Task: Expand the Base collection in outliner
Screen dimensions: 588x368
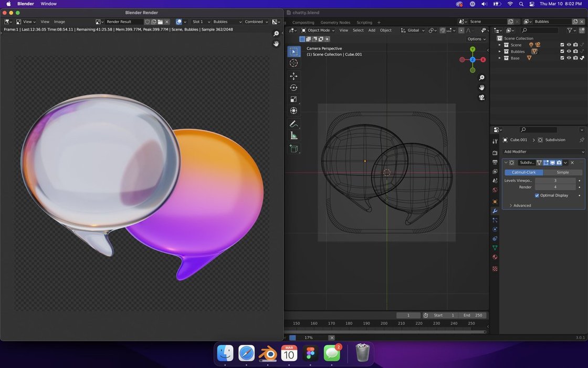Action: click(499, 58)
